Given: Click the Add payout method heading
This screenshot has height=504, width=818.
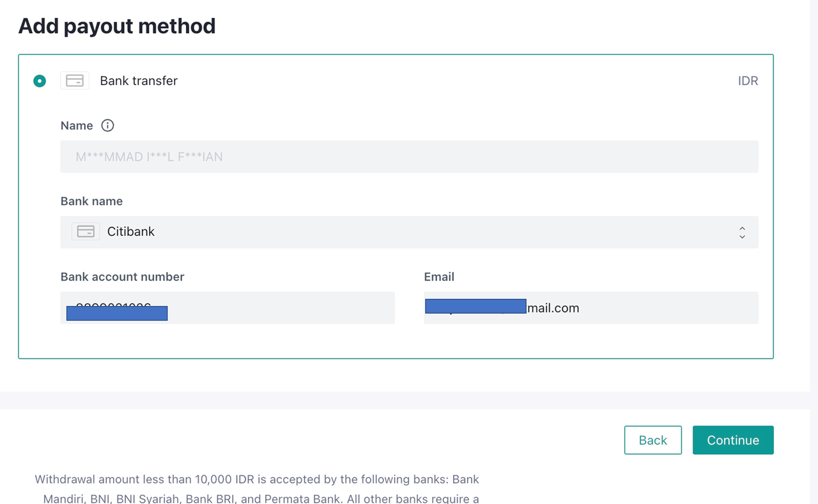Looking at the screenshot, I should pos(117,26).
